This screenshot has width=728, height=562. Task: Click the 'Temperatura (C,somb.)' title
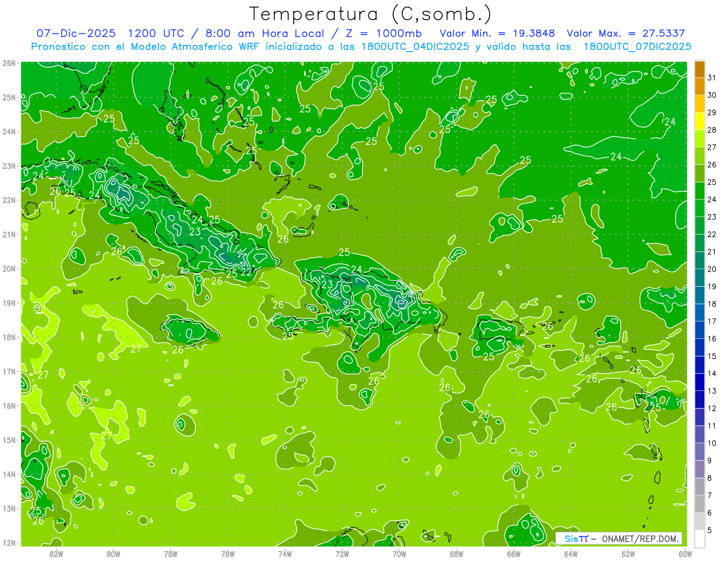click(370, 13)
